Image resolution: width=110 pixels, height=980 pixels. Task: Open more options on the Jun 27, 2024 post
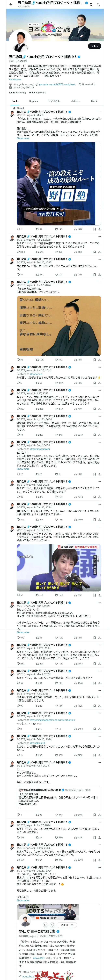(99, 282)
